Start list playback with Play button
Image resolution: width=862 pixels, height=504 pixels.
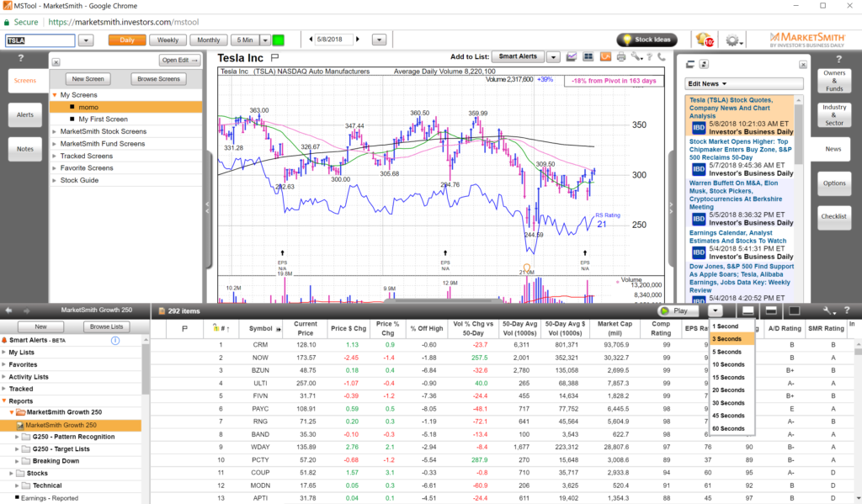point(679,310)
